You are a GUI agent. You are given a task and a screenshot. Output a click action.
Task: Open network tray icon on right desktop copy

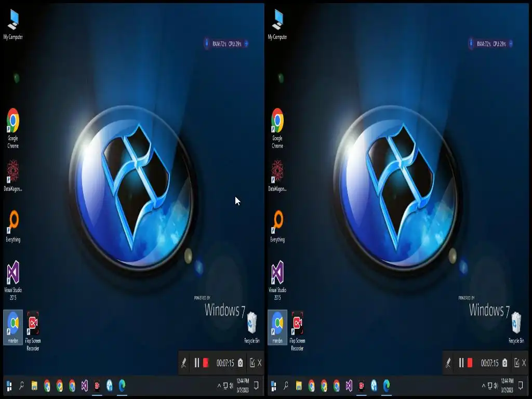click(489, 386)
